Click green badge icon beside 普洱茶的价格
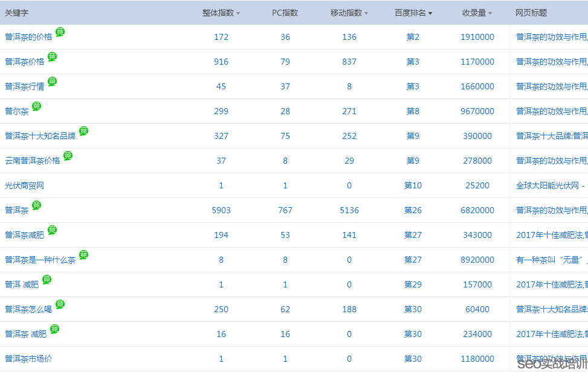The height and width of the screenshot is (372, 588). [x=60, y=32]
